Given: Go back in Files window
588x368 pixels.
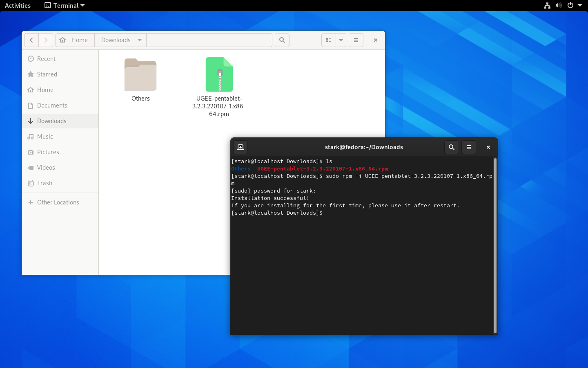Looking at the screenshot, I should pos(31,40).
